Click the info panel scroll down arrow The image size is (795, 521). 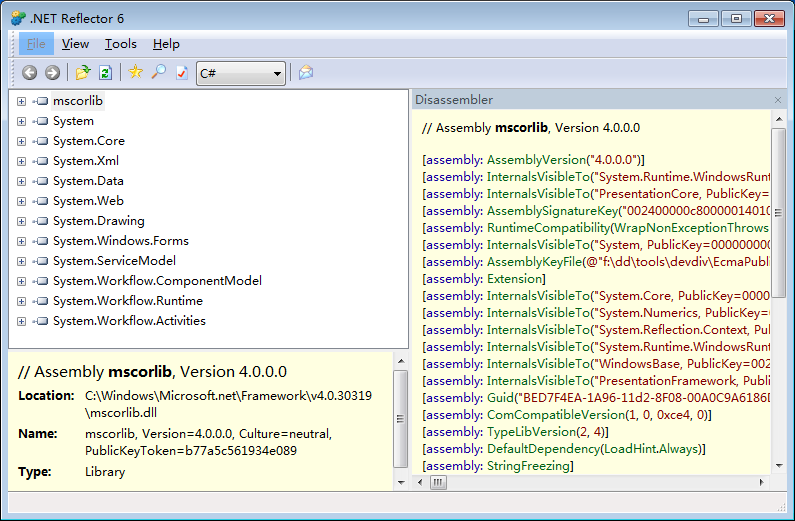click(x=401, y=483)
